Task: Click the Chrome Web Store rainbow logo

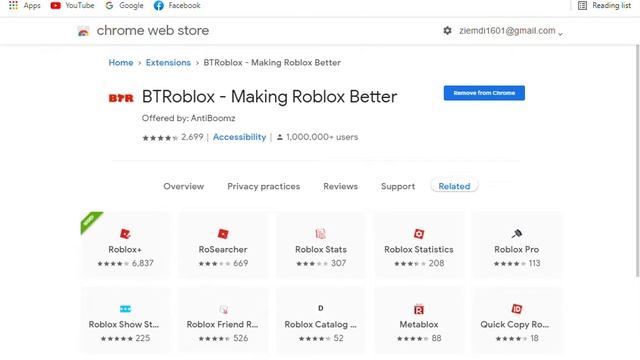Action: pos(83,31)
